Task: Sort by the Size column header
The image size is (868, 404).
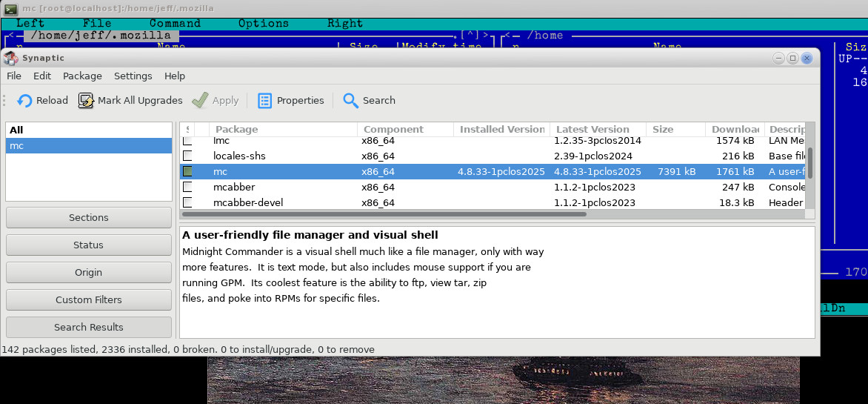Action: pos(675,129)
